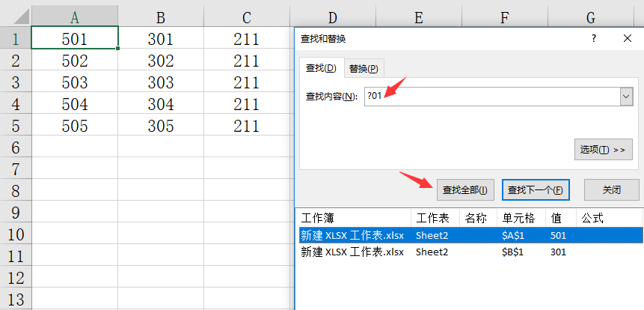Click the X icon in dialog title bar
The image size is (644, 310).
[627, 38]
